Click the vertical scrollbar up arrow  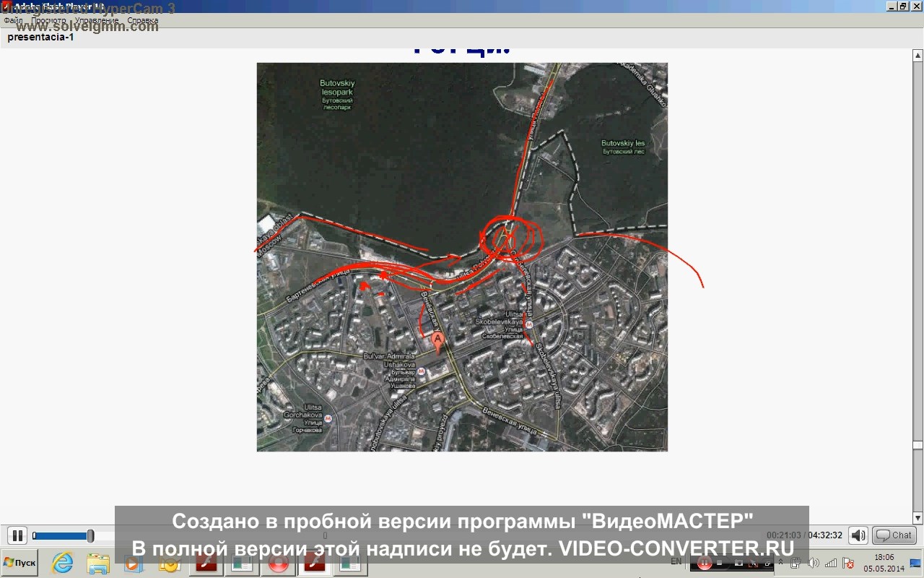coord(918,55)
